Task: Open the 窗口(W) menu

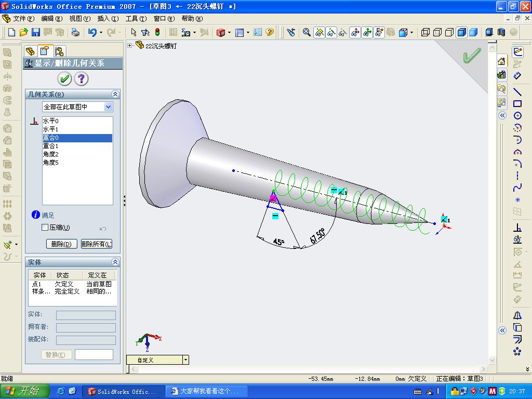Action: point(164,19)
